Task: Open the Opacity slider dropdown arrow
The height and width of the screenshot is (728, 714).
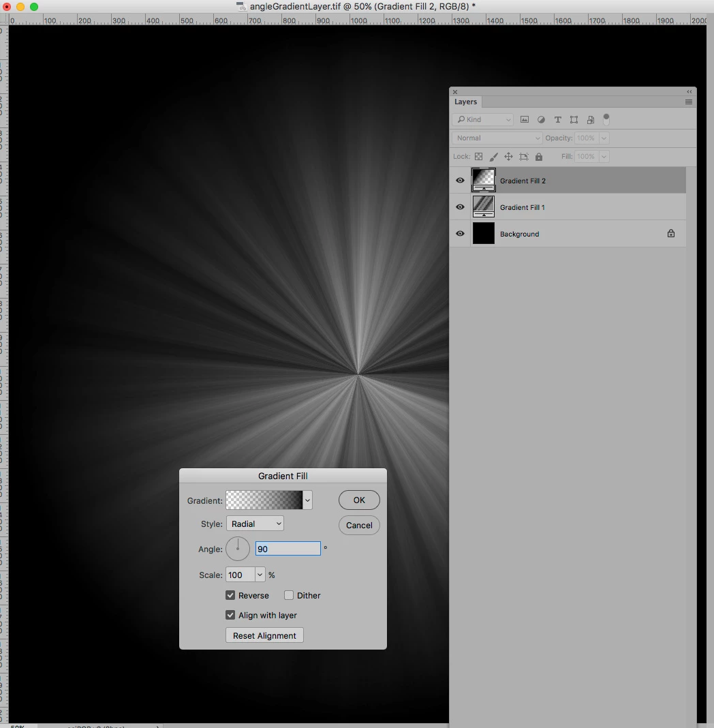Action: coord(604,138)
